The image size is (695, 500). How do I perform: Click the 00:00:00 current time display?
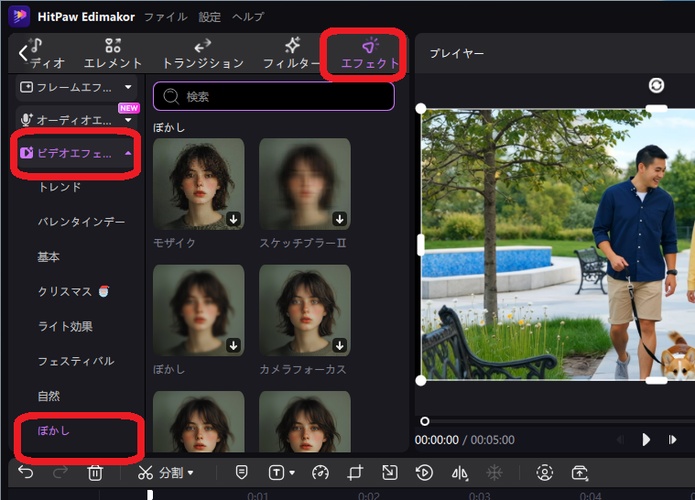point(437,440)
